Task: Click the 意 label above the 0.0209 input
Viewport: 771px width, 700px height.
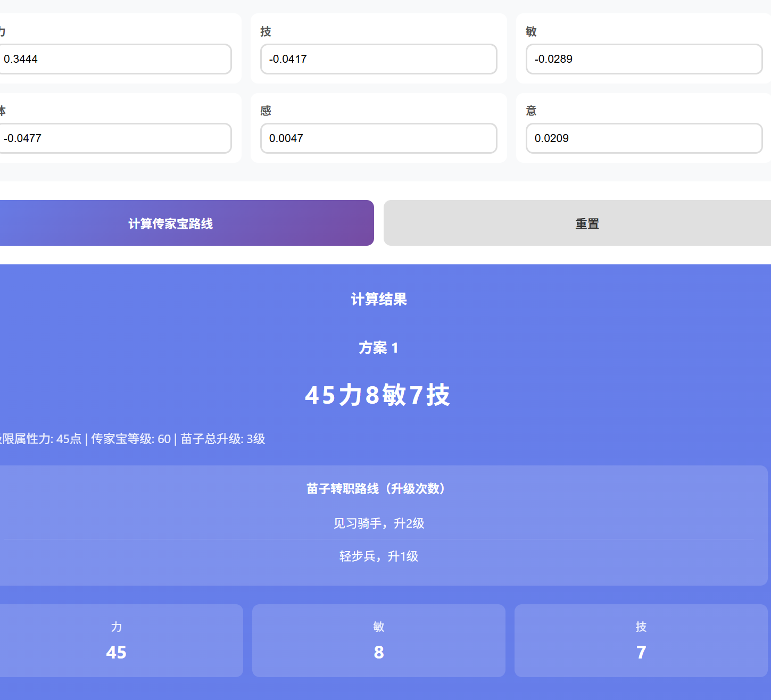Action: point(531,111)
